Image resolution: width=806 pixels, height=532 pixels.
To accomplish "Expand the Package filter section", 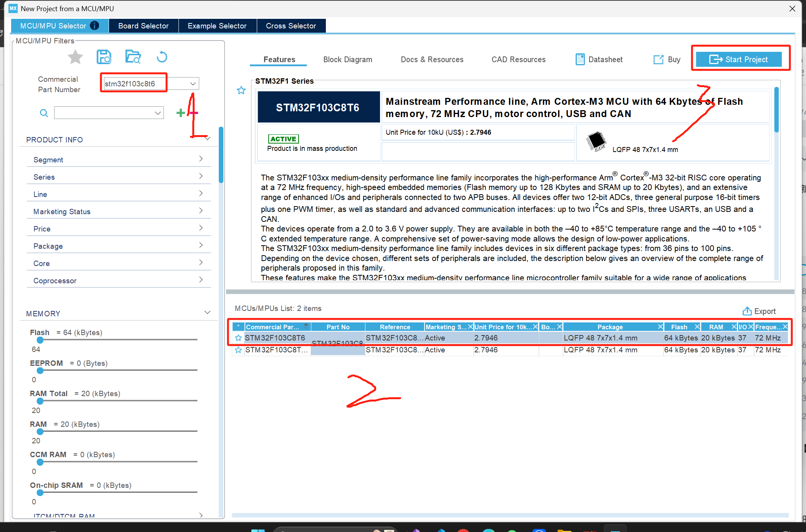I will click(x=201, y=246).
